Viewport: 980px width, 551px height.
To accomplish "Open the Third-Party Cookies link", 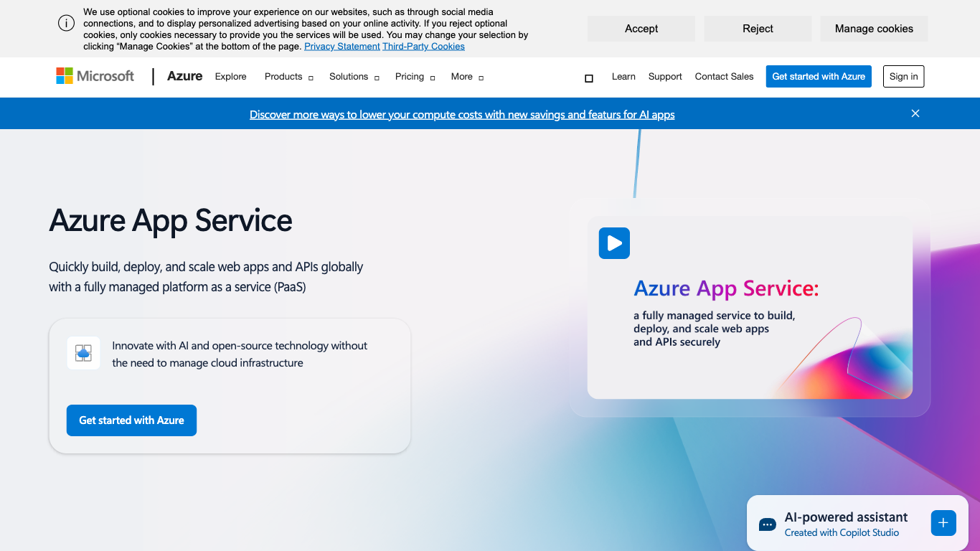I will [x=423, y=47].
